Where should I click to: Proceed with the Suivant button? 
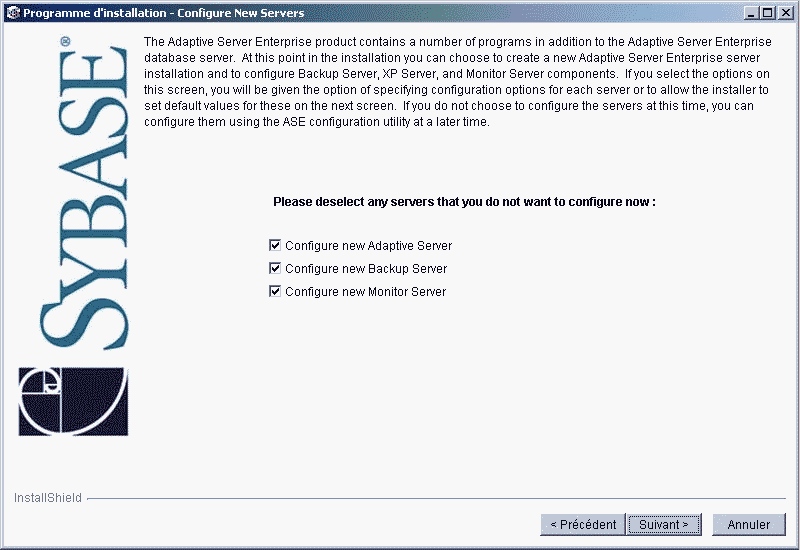pos(664,524)
